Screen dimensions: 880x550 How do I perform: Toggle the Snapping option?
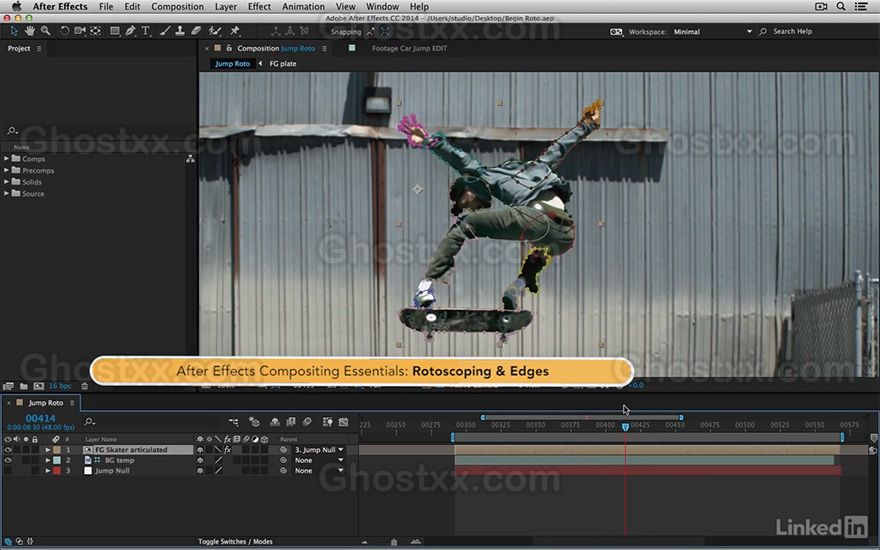pyautogui.click(x=346, y=32)
